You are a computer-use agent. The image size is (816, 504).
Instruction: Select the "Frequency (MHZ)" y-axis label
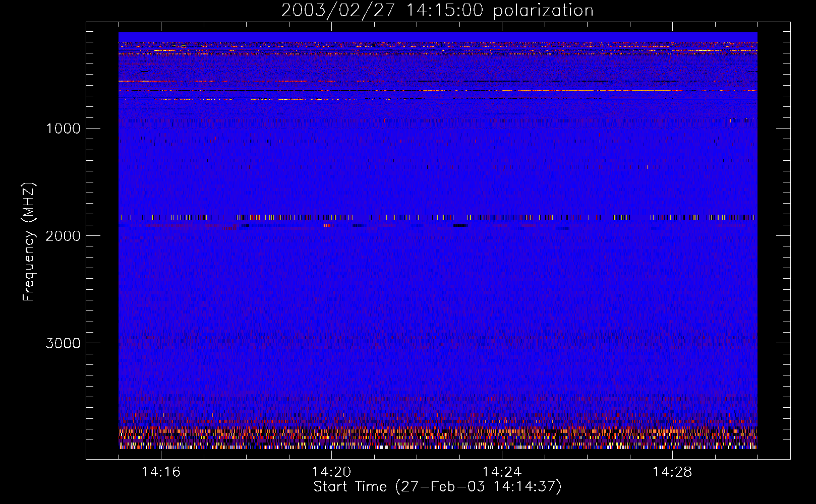pyautogui.click(x=29, y=242)
